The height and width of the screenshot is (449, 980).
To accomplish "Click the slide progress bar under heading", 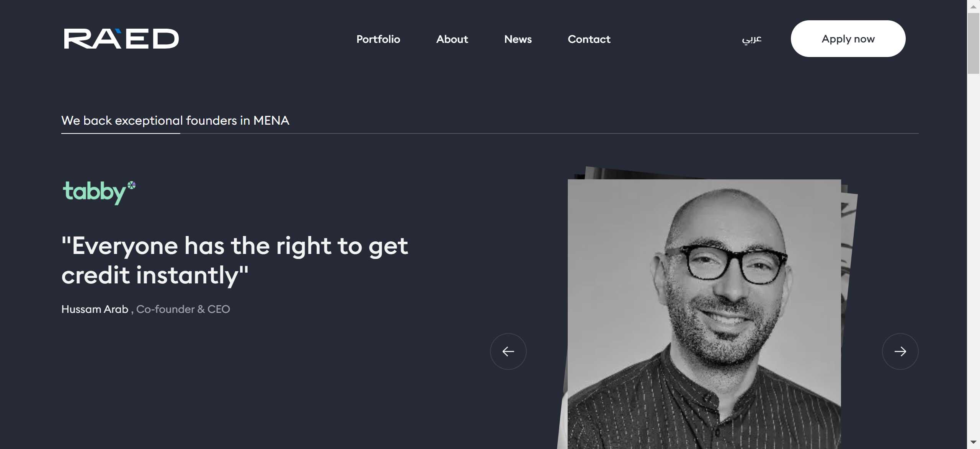I will 490,133.
